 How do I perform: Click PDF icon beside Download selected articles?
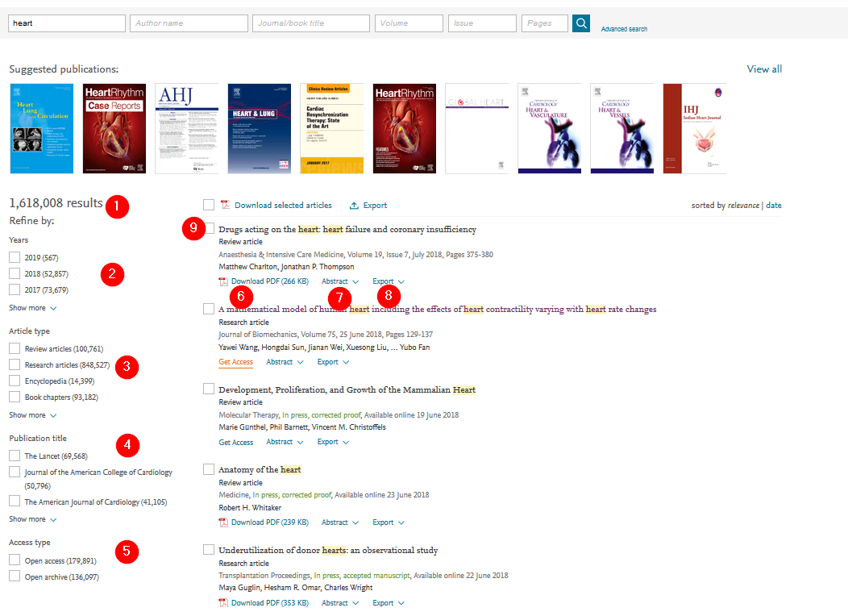pyautogui.click(x=226, y=206)
